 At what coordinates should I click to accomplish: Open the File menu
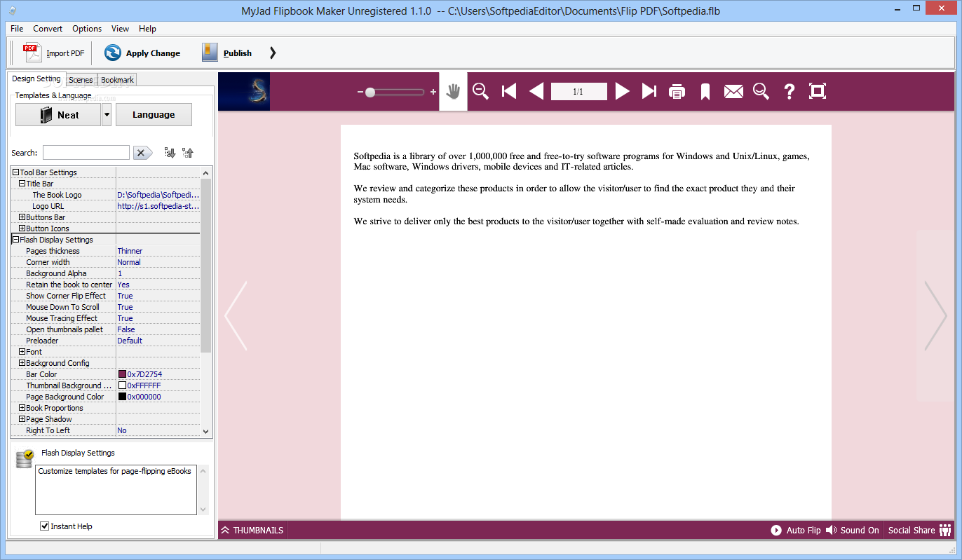coord(17,29)
